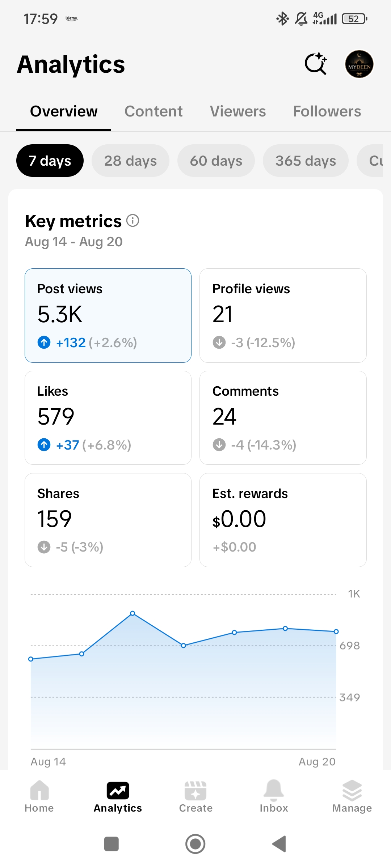Image resolution: width=391 pixels, height=868 pixels.
Task: Open the Manage layers icon
Action: pos(352,790)
